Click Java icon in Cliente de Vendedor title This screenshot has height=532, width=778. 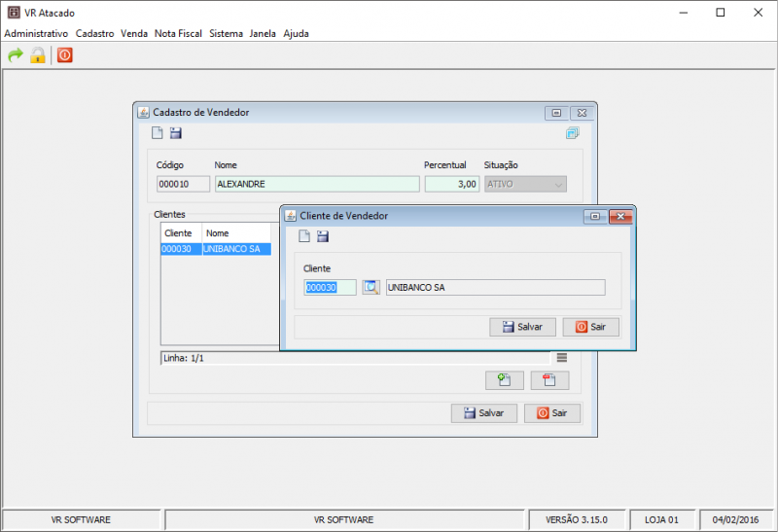290,216
